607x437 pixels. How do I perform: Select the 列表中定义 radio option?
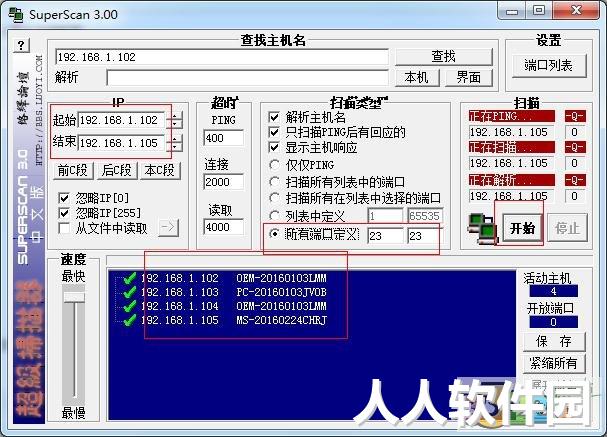274,216
